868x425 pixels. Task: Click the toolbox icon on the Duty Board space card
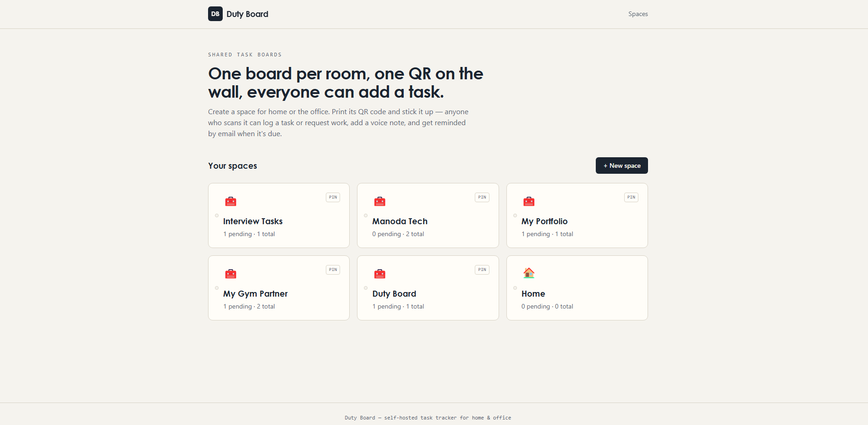pyautogui.click(x=380, y=274)
